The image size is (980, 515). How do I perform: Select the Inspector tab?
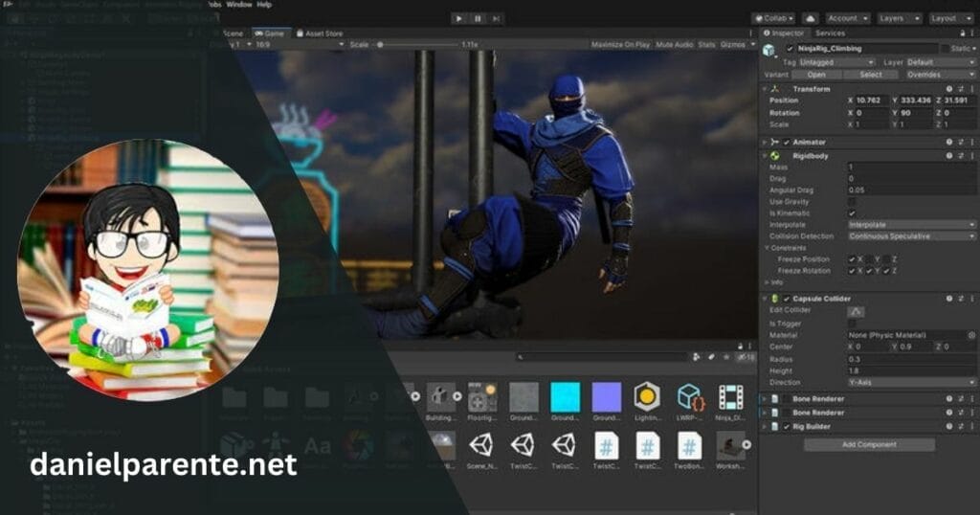[x=784, y=34]
